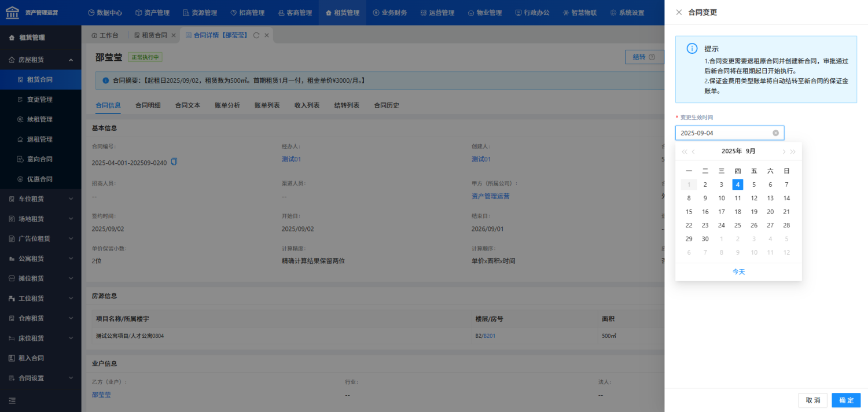The height and width of the screenshot is (412, 868).
Task: Open 系统设置 in top navigation
Action: coord(627,12)
